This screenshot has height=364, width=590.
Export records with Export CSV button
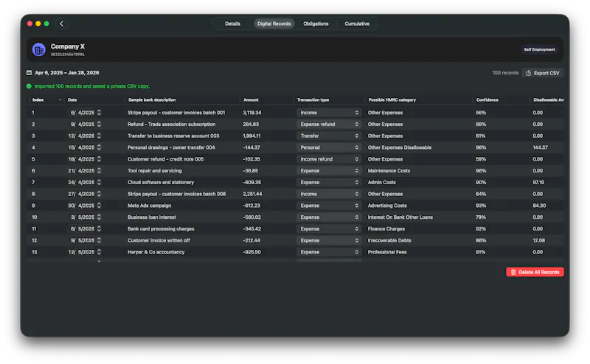(543, 73)
